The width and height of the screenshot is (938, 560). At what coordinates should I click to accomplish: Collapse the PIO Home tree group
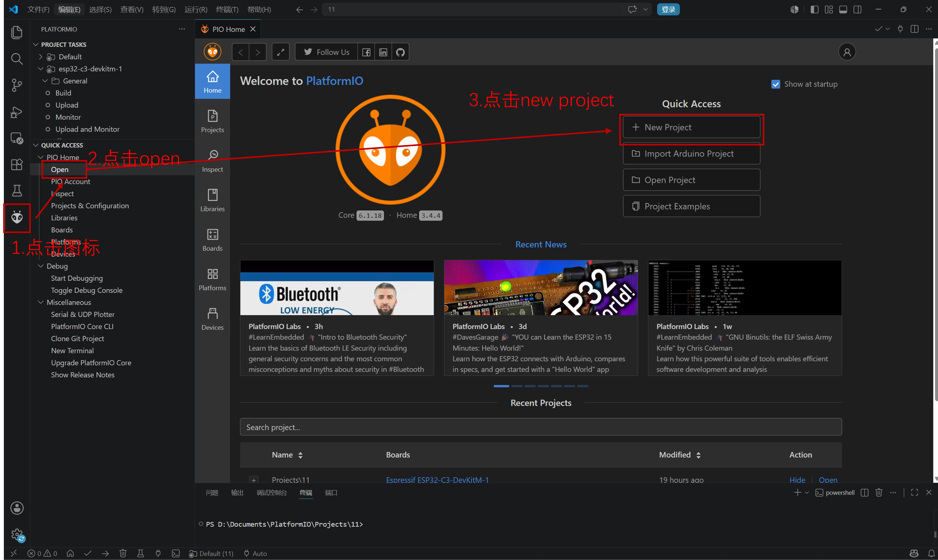coord(41,157)
